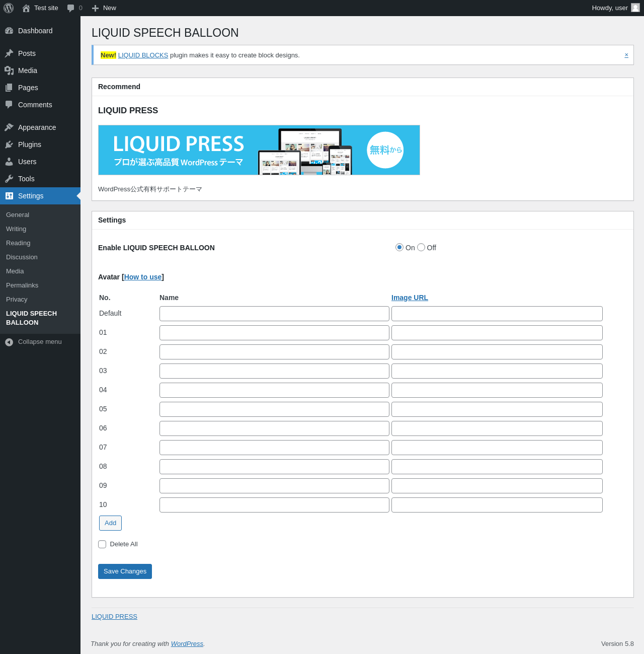Click the Image URL field for avatar 10
Image resolution: width=644 pixels, height=654 pixels.
[x=497, y=505]
